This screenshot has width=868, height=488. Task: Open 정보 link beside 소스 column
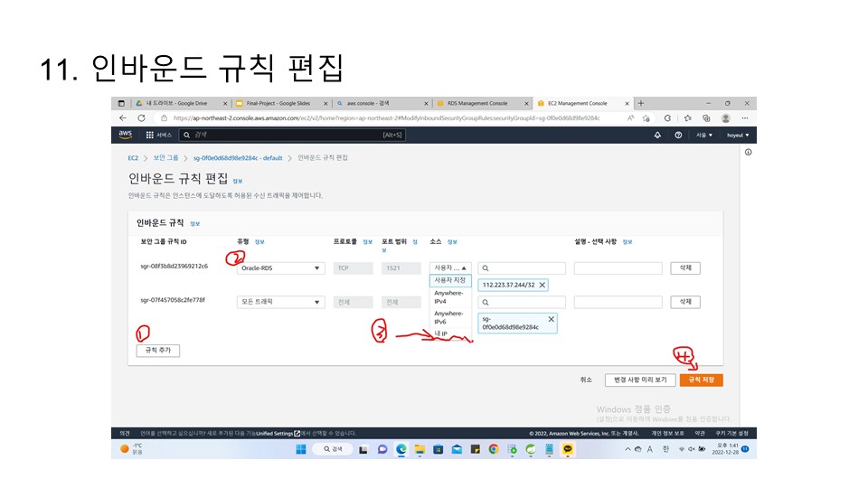tap(452, 242)
